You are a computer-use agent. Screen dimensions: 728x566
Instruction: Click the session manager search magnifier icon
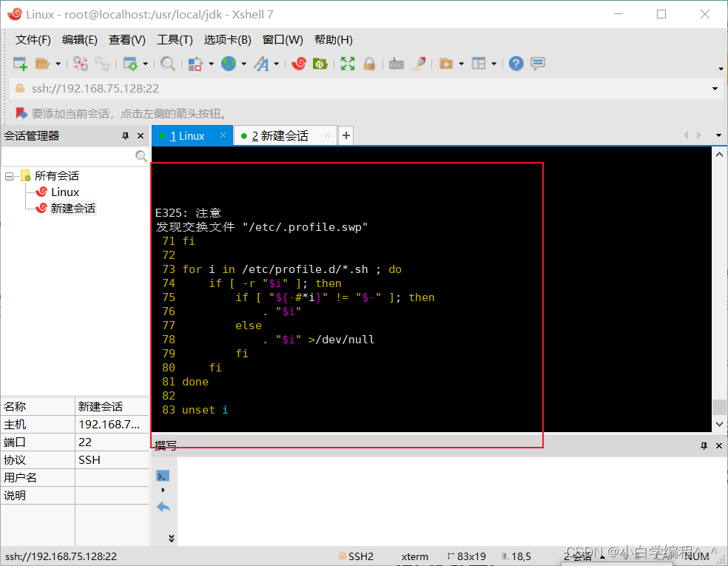click(141, 156)
